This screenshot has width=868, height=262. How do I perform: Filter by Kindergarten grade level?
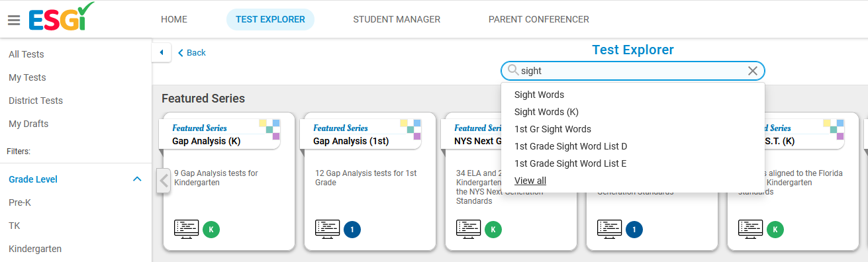tap(35, 249)
